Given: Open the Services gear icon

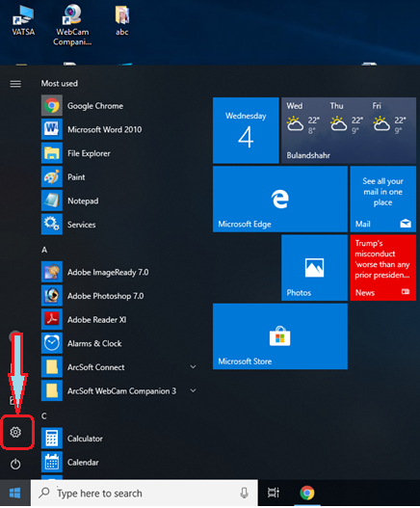Looking at the screenshot, I should (52, 225).
